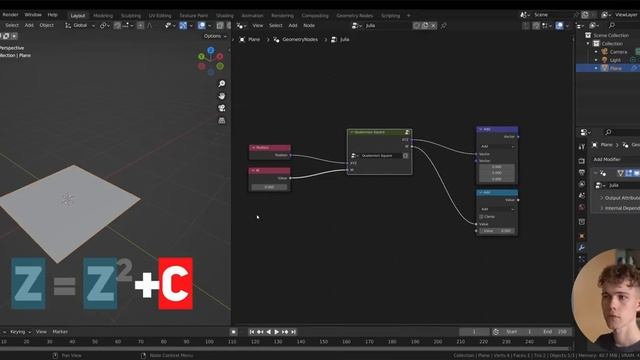This screenshot has height=360, width=640.
Task: Open the View Layer properties tab icon
Action: point(582,184)
